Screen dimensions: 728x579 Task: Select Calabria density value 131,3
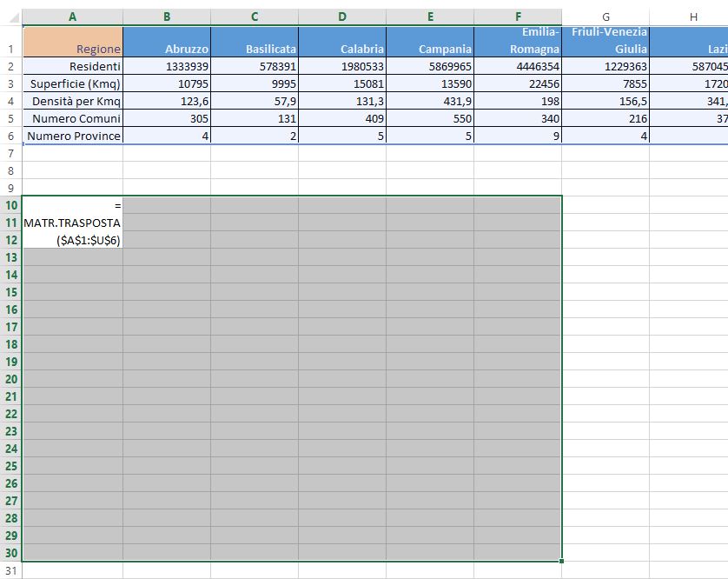click(341, 101)
